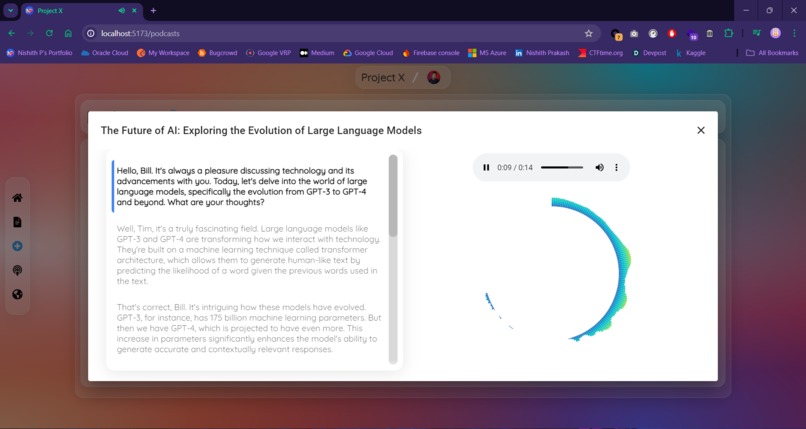Open the Nishith Prakash LinkedIn bookmark
806x429 pixels.
tap(542, 53)
